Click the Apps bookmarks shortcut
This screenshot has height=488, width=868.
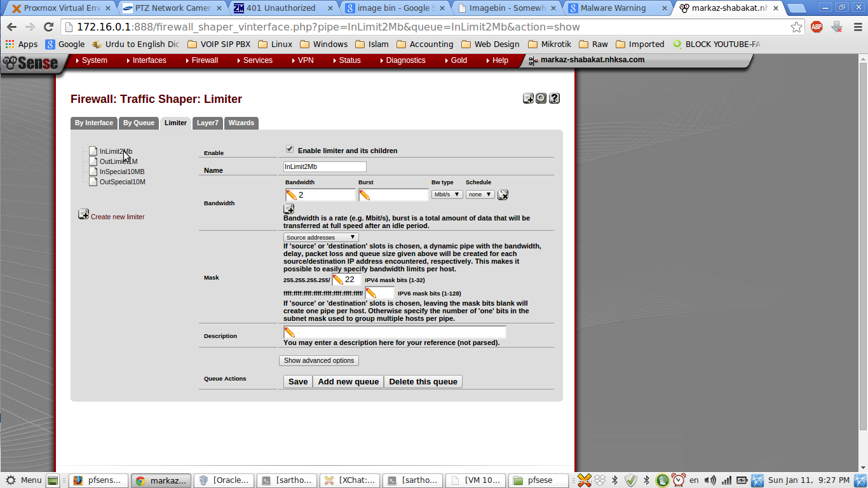click(x=22, y=44)
